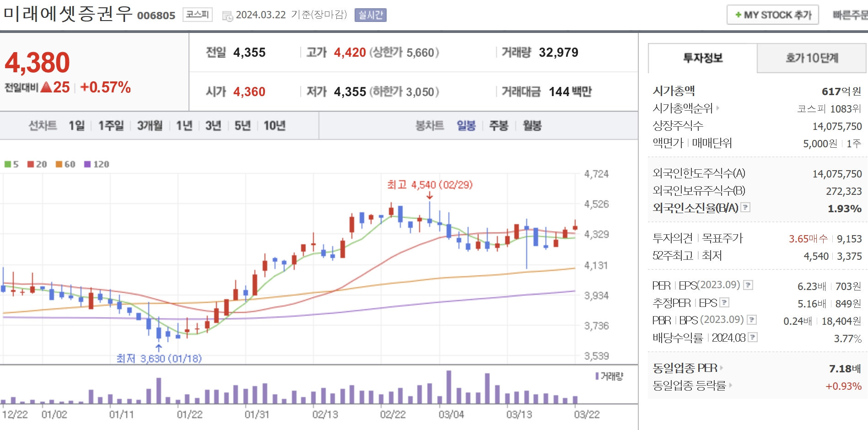
Task: Open help icon next to 추정PER EPS
Action: [724, 302]
